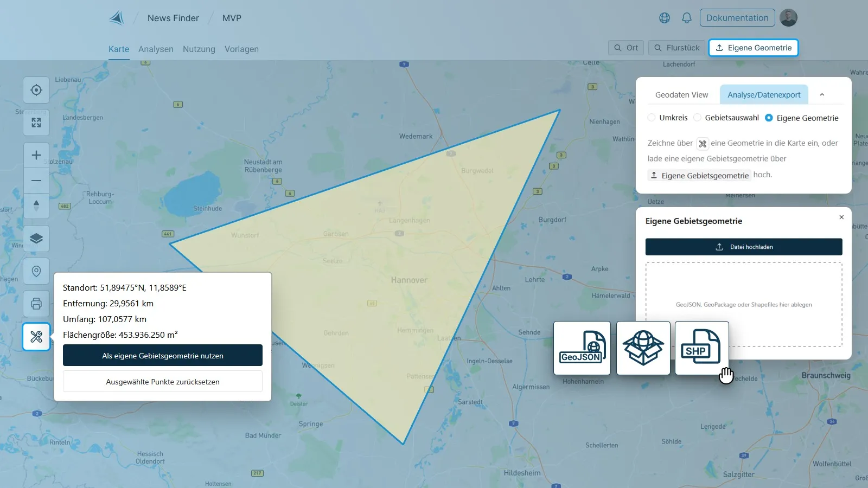This screenshot has width=868, height=488.
Task: Zoom out with the minus button
Action: click(x=36, y=181)
